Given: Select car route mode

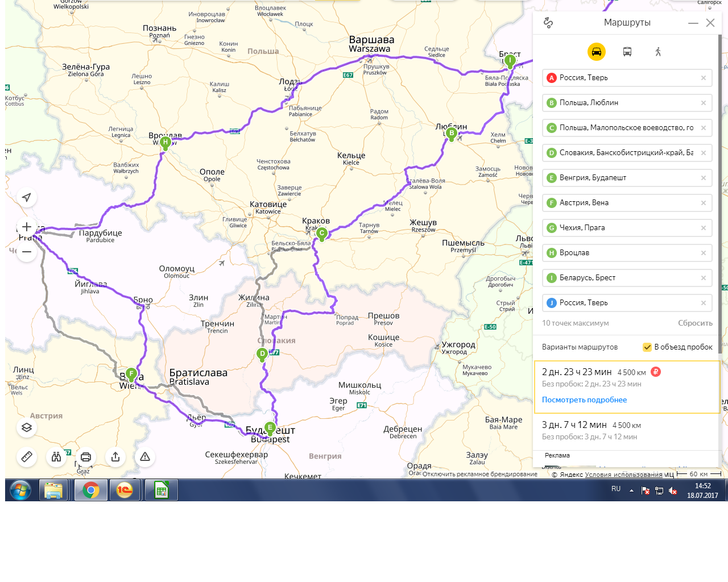Looking at the screenshot, I should point(597,52).
